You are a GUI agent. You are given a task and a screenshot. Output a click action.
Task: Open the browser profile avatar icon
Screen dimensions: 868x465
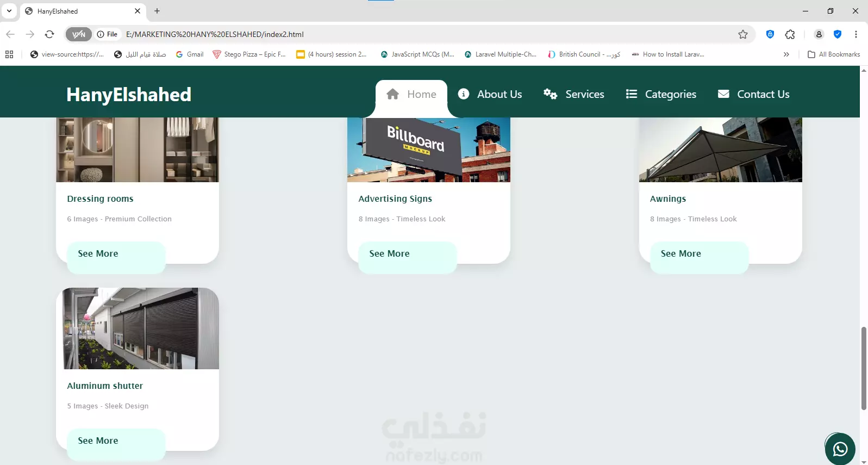pyautogui.click(x=819, y=34)
